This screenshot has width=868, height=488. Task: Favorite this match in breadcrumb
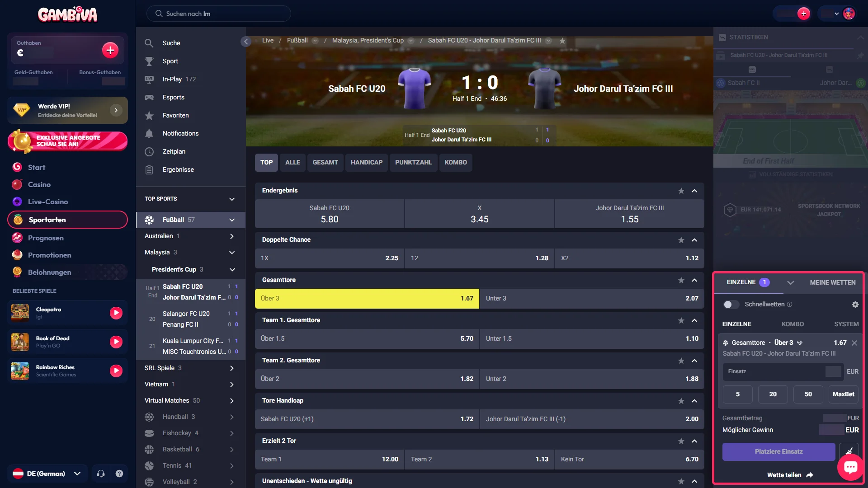click(x=562, y=41)
